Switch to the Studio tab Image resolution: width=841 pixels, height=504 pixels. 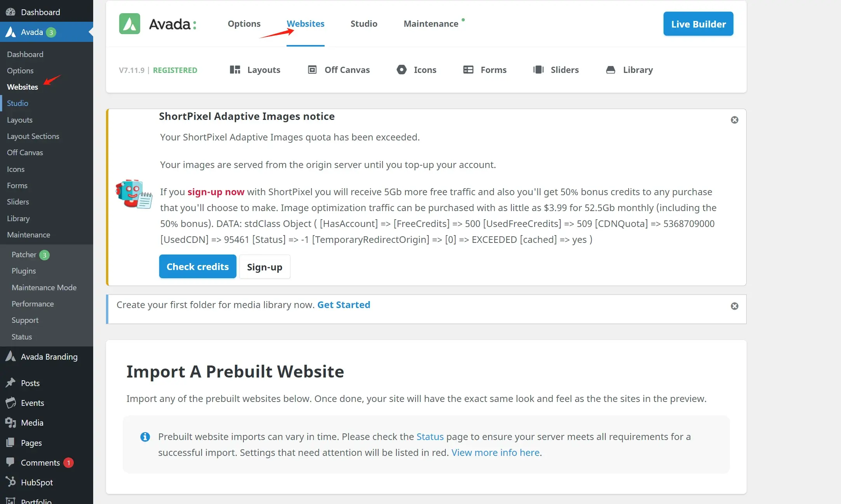tap(364, 24)
